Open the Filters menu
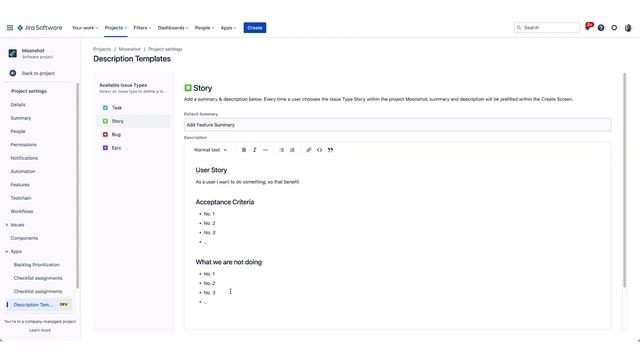The height and width of the screenshot is (360, 640). click(142, 28)
